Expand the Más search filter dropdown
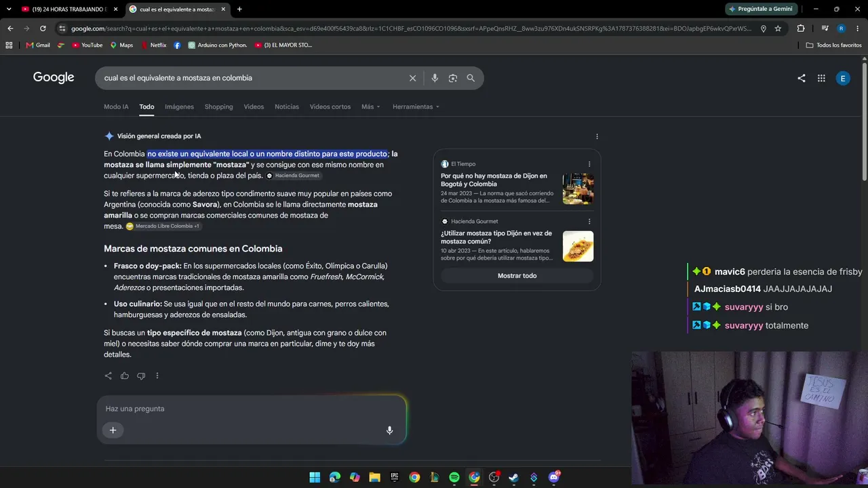This screenshot has width=868, height=488. point(371,107)
